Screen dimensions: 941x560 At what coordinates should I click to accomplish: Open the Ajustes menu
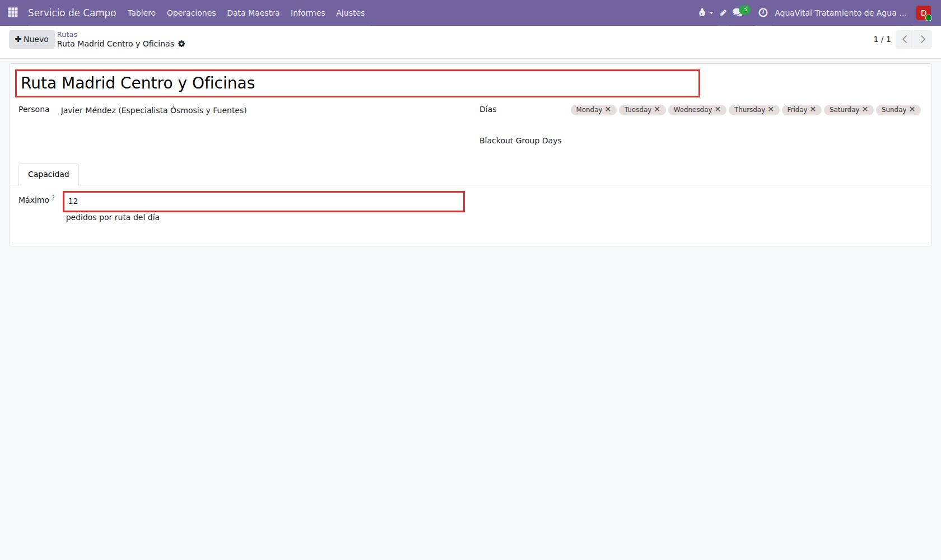click(x=350, y=13)
